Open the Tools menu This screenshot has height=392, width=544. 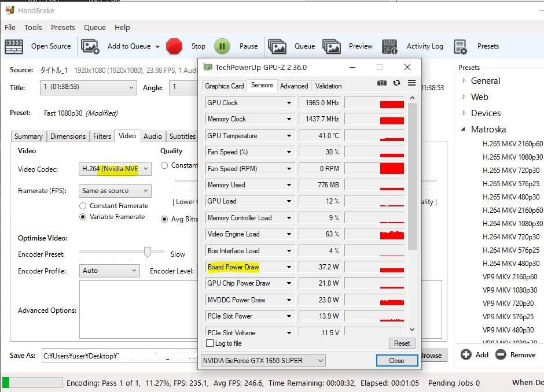tap(33, 27)
